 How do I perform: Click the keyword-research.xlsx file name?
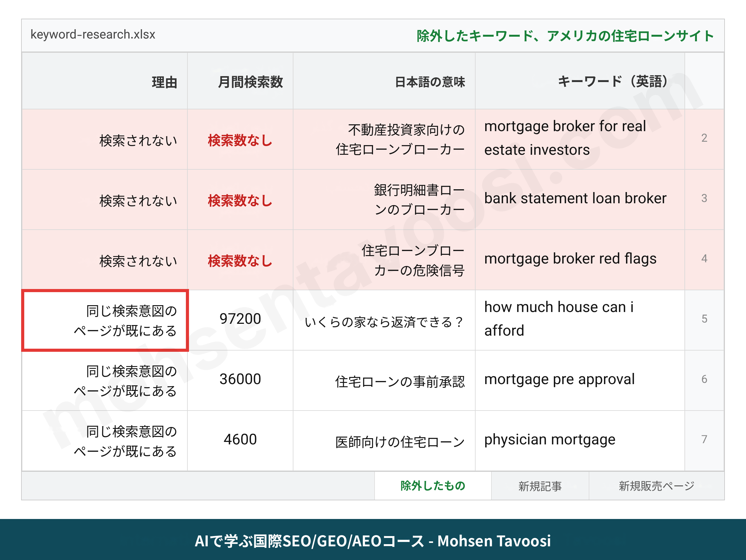pyautogui.click(x=93, y=34)
